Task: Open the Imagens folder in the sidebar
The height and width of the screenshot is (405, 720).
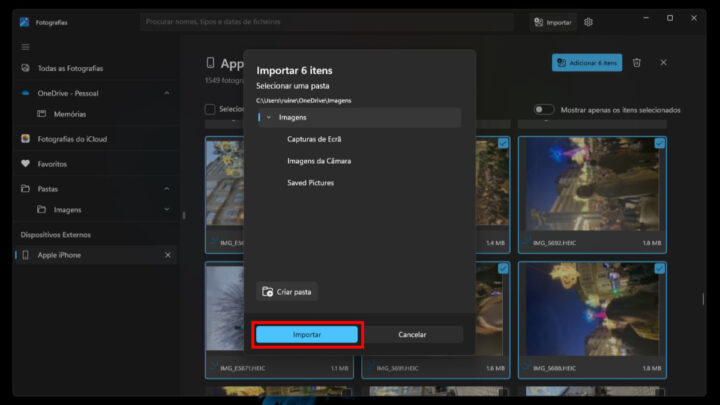Action: click(x=96, y=210)
